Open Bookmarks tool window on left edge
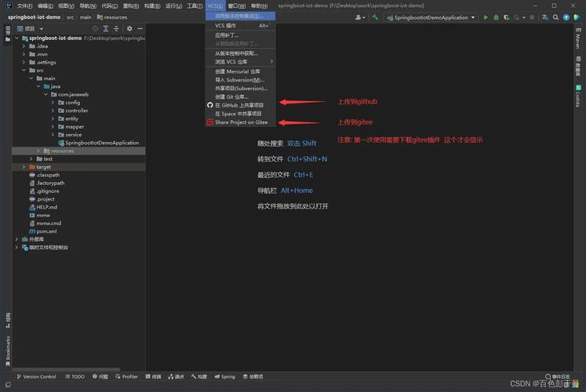The height and width of the screenshot is (392, 586). [x=8, y=351]
